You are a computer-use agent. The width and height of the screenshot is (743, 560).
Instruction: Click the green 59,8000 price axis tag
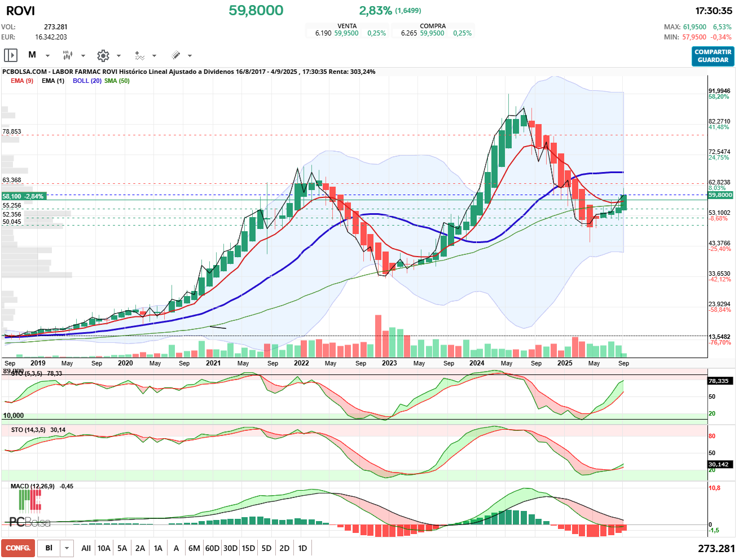720,195
